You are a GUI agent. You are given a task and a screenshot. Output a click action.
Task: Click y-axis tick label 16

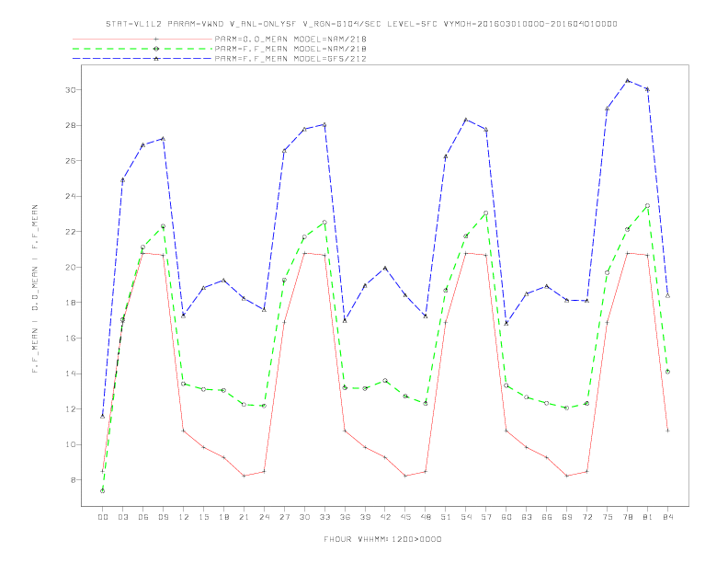click(x=70, y=339)
